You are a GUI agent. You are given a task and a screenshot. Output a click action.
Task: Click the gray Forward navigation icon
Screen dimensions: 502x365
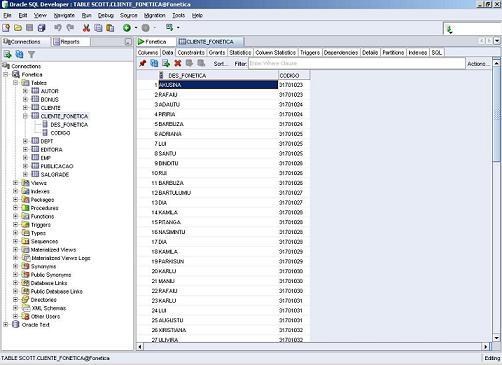pos(146,28)
